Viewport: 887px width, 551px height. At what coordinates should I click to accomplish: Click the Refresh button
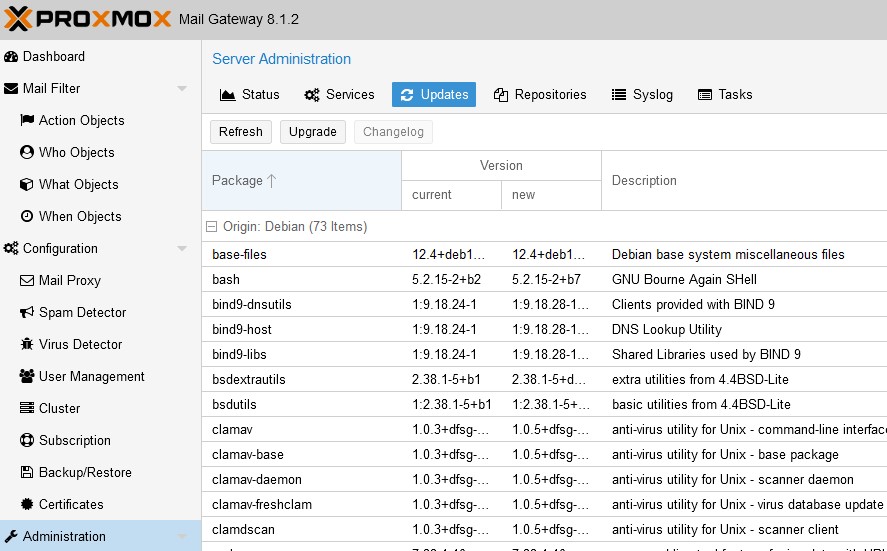[241, 132]
